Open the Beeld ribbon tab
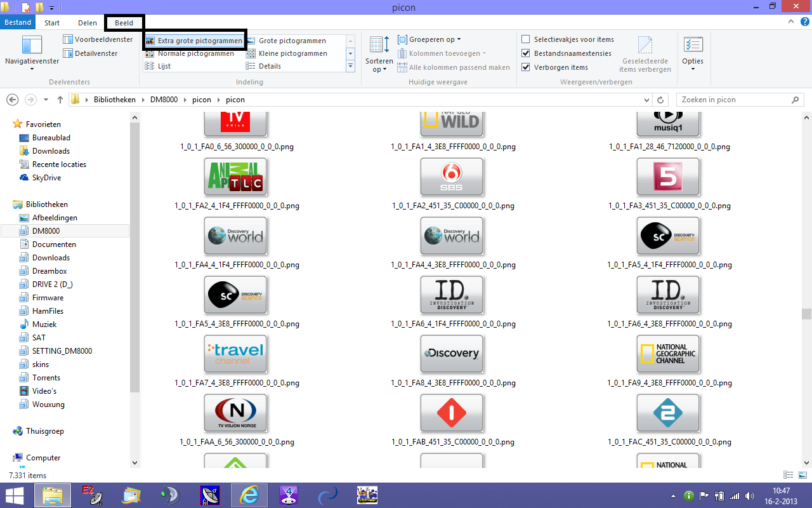Viewport: 812px width, 508px height. [124, 23]
